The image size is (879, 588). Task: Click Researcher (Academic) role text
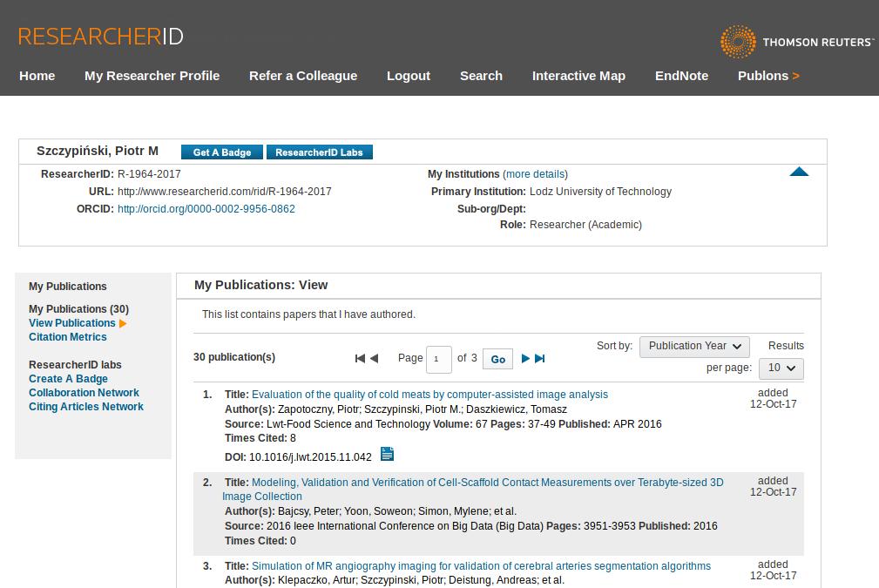point(585,225)
